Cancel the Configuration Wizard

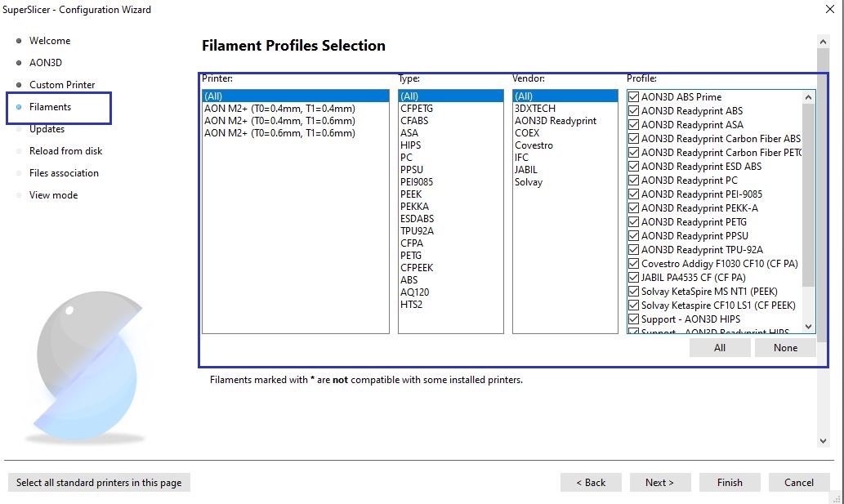[x=799, y=483]
